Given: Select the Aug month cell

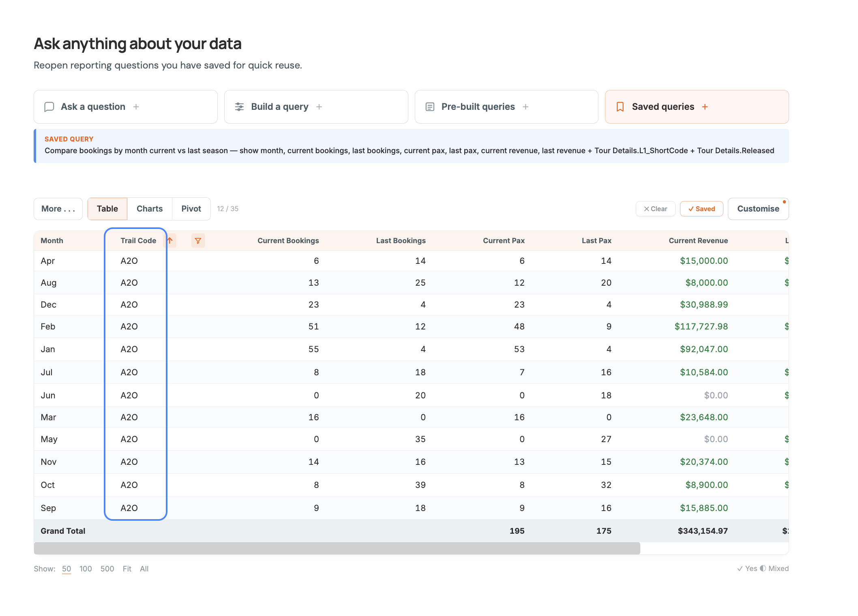Looking at the screenshot, I should (x=49, y=283).
